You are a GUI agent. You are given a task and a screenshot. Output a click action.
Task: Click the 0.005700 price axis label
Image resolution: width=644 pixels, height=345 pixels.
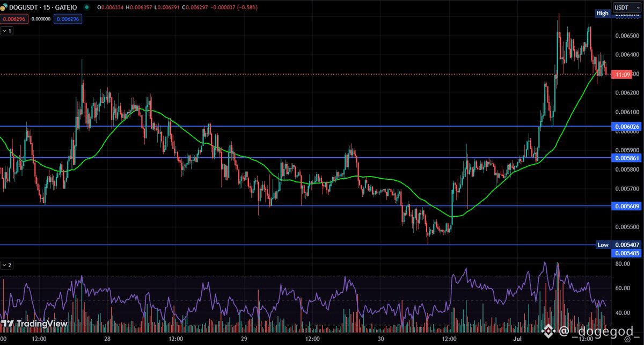[627, 189]
